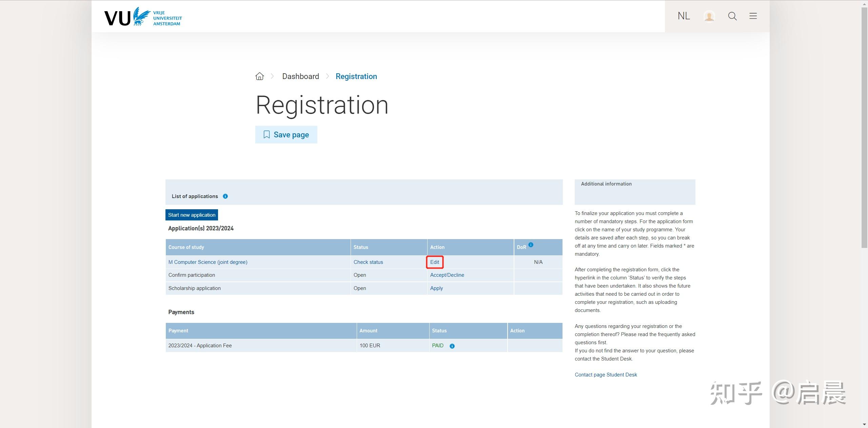Click Apply for Scholarship application
The height and width of the screenshot is (428, 868).
436,288
